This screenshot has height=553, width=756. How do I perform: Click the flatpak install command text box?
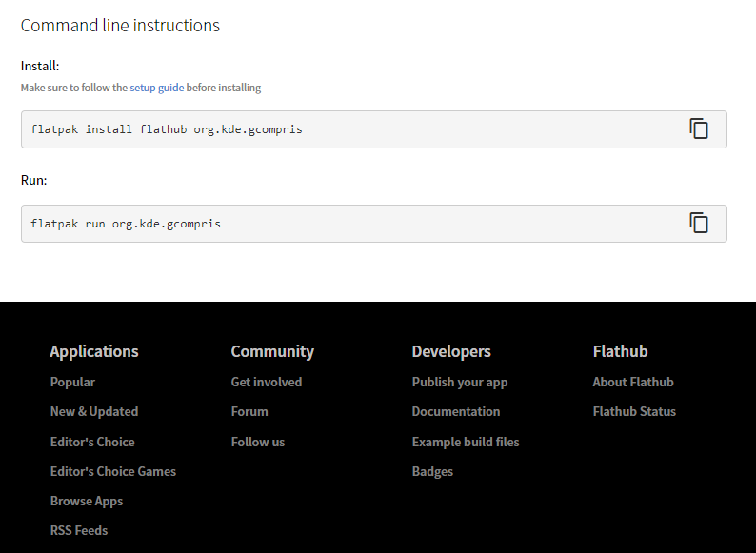(373, 129)
